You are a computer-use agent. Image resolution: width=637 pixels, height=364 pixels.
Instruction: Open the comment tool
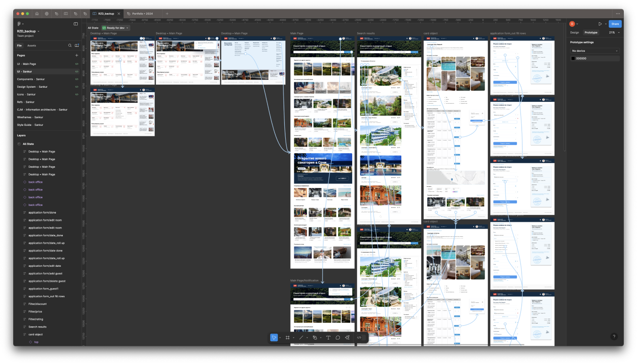338,338
